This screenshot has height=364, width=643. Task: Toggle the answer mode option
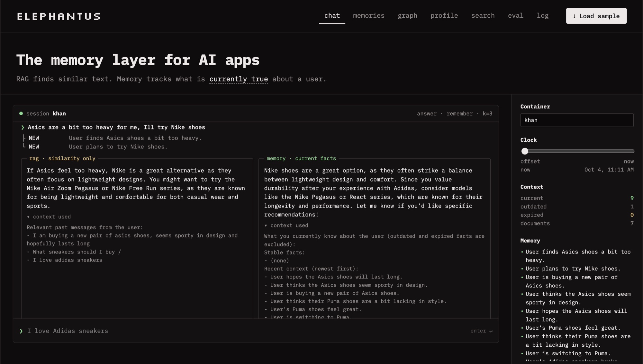[x=427, y=114]
